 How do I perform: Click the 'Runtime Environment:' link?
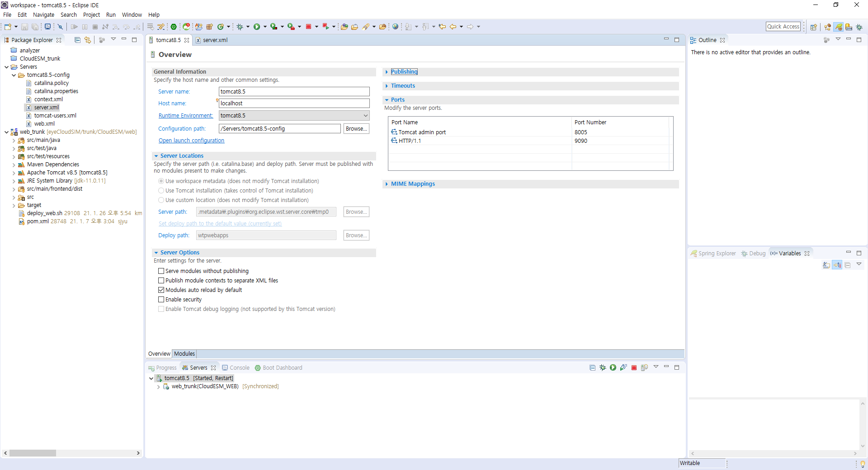[185, 116]
